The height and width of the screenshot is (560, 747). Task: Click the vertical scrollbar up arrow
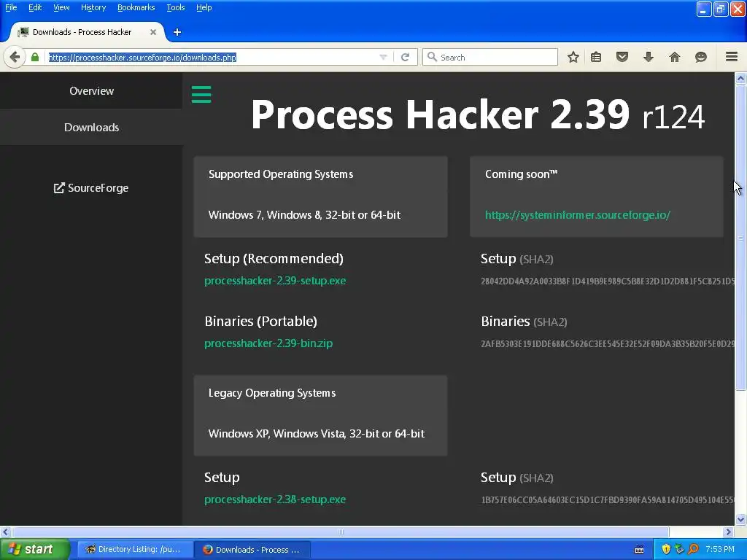point(740,78)
